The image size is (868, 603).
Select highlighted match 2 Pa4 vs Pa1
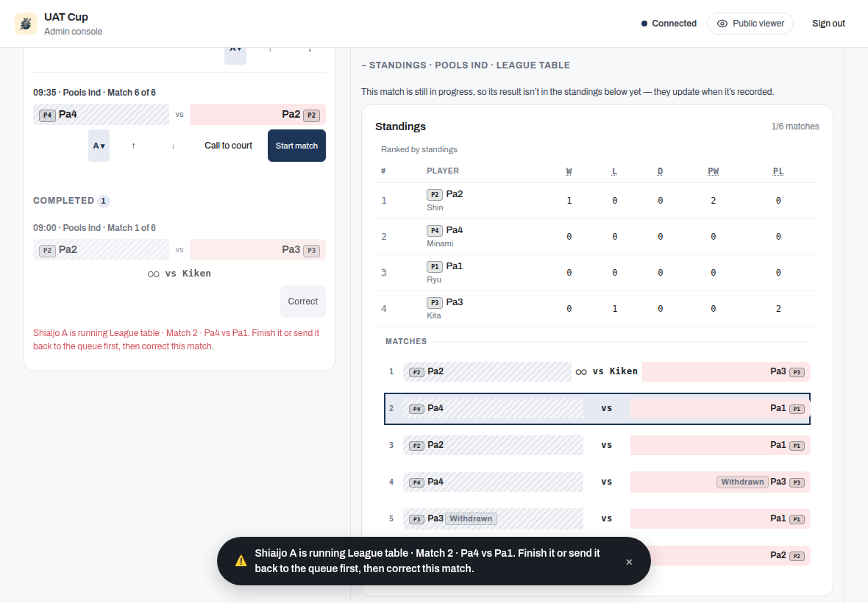pos(597,409)
